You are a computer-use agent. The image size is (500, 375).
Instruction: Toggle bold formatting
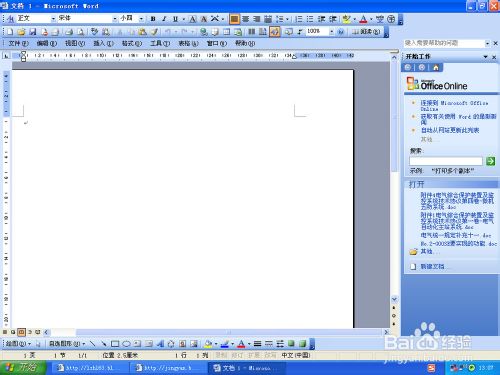[x=153, y=19]
